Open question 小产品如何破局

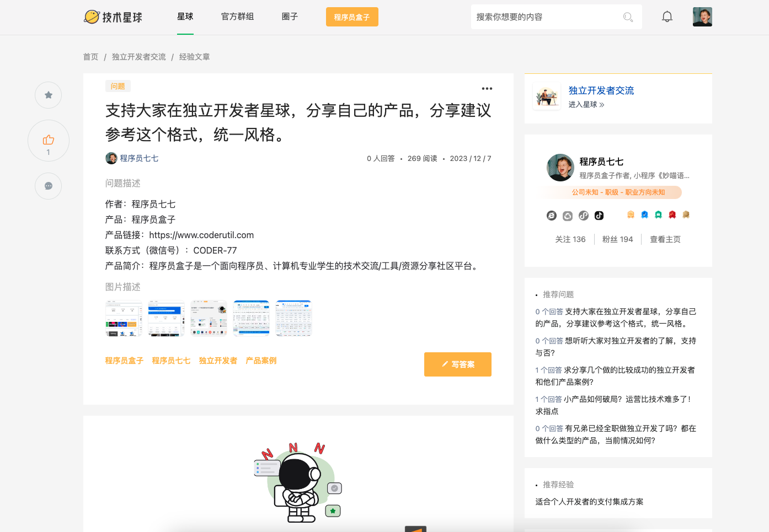click(613, 405)
